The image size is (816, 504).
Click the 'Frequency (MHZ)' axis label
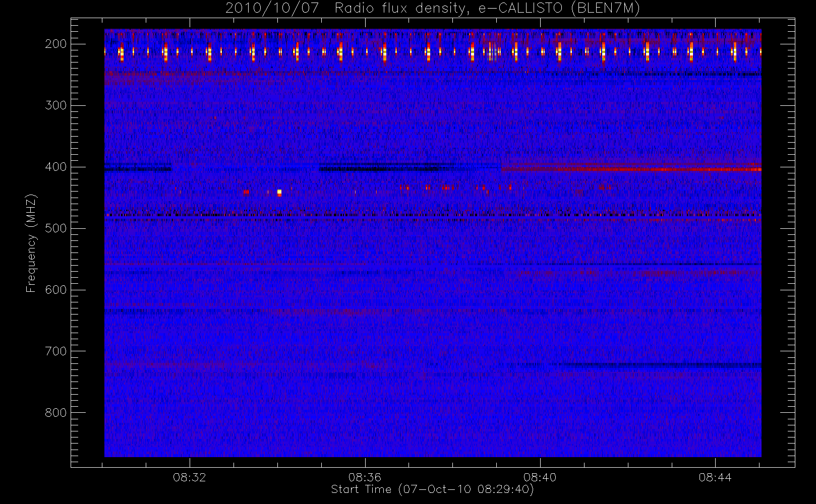[x=31, y=243]
